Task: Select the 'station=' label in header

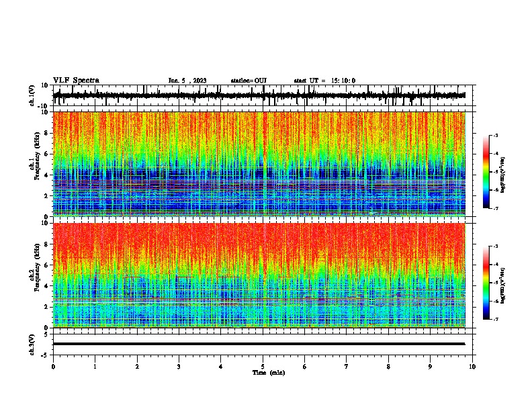Action: click(242, 81)
